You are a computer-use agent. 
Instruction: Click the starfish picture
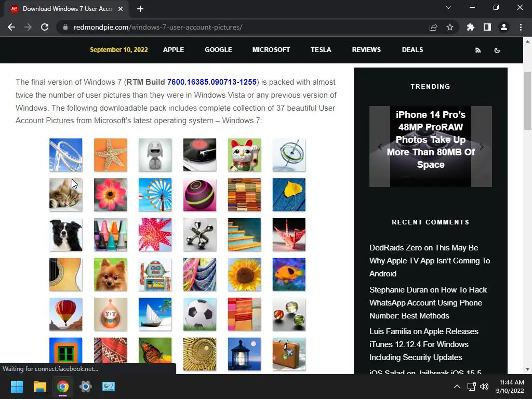(x=111, y=155)
